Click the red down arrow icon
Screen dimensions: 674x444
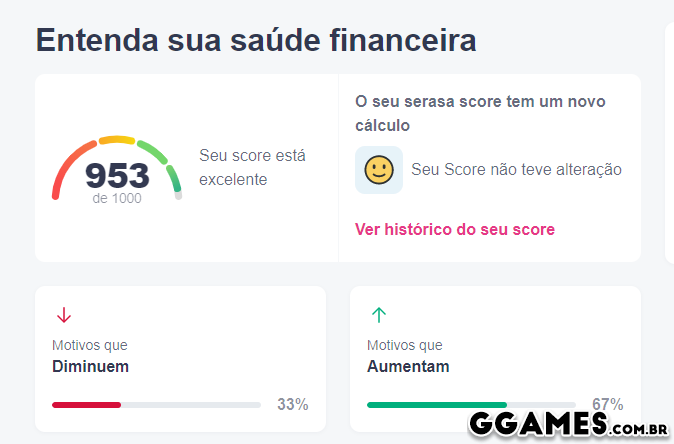pyautogui.click(x=64, y=316)
